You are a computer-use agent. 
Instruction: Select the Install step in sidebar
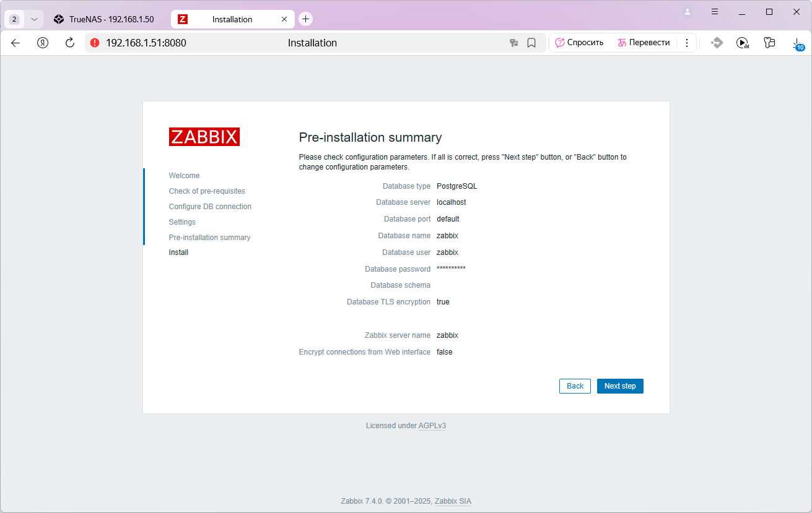(178, 252)
